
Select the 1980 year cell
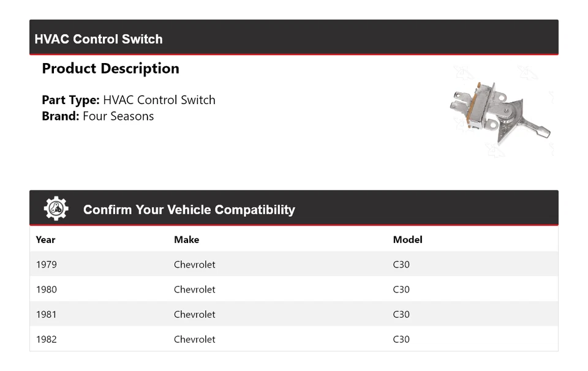coord(47,290)
